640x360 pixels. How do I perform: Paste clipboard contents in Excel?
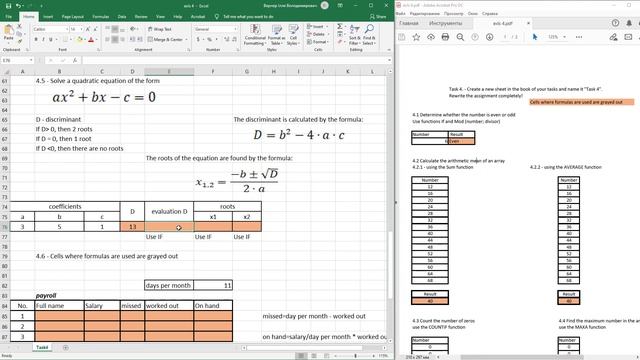9,32
